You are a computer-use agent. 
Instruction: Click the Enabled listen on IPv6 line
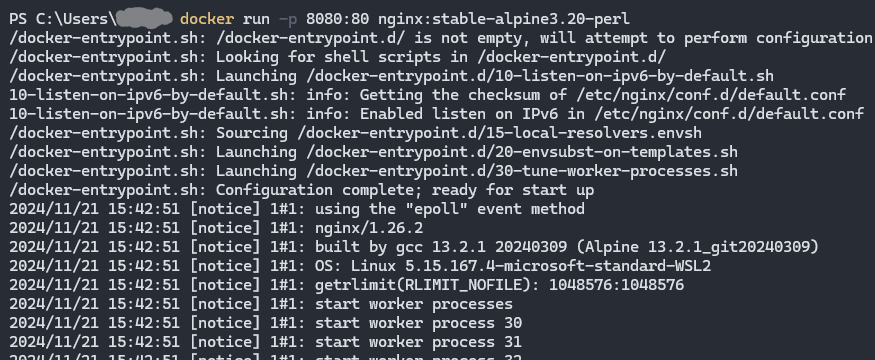(436, 114)
